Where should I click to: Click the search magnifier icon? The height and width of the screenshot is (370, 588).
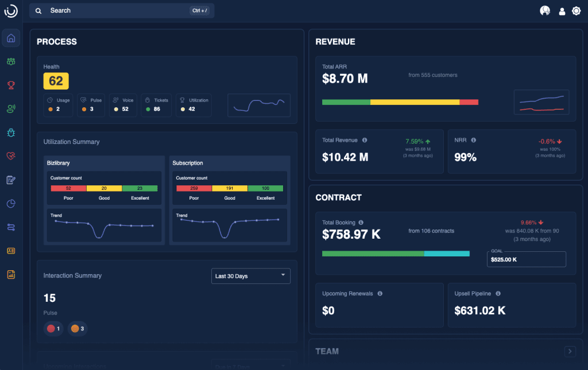(38, 11)
